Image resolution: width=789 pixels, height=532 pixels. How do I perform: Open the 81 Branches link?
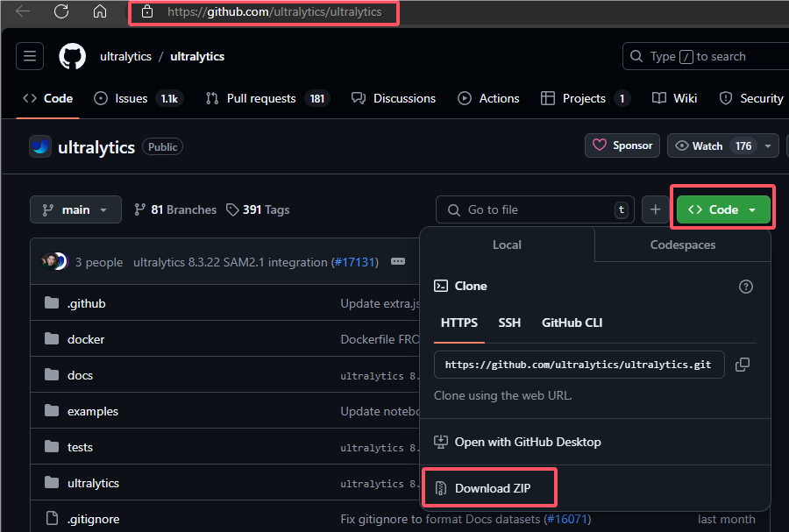175,209
